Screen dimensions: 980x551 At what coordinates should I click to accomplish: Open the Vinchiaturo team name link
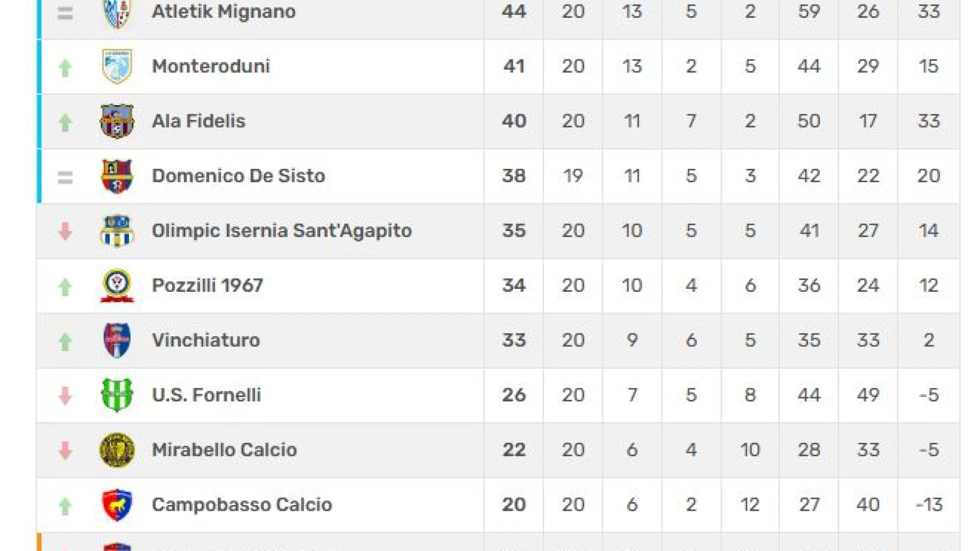pyautogui.click(x=206, y=340)
